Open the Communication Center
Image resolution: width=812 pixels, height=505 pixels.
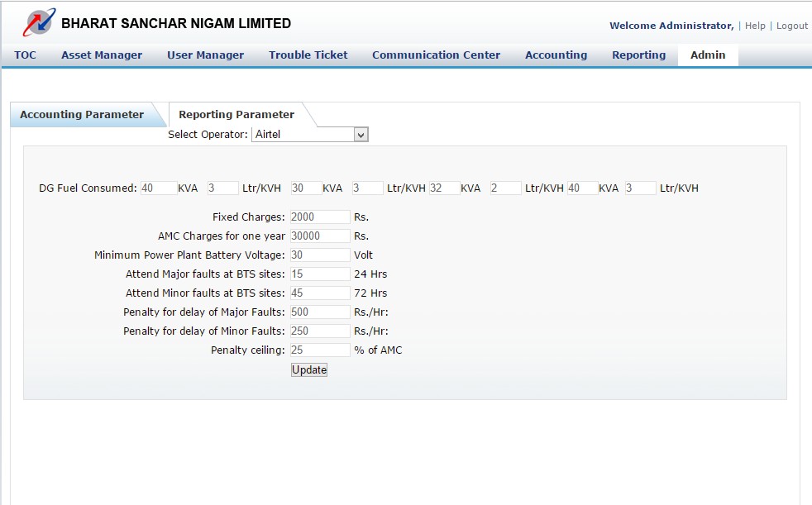pyautogui.click(x=436, y=55)
